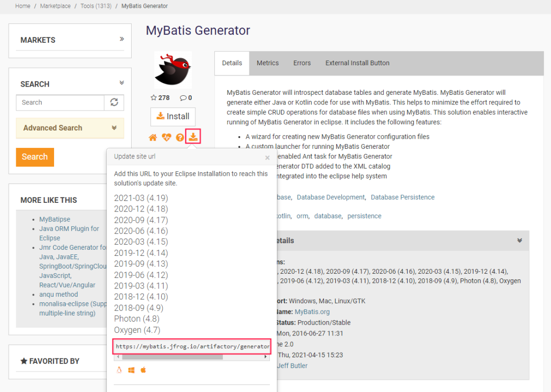551x392 pixels.
Task: Click the Windows platform icon in popup
Action: click(x=132, y=370)
